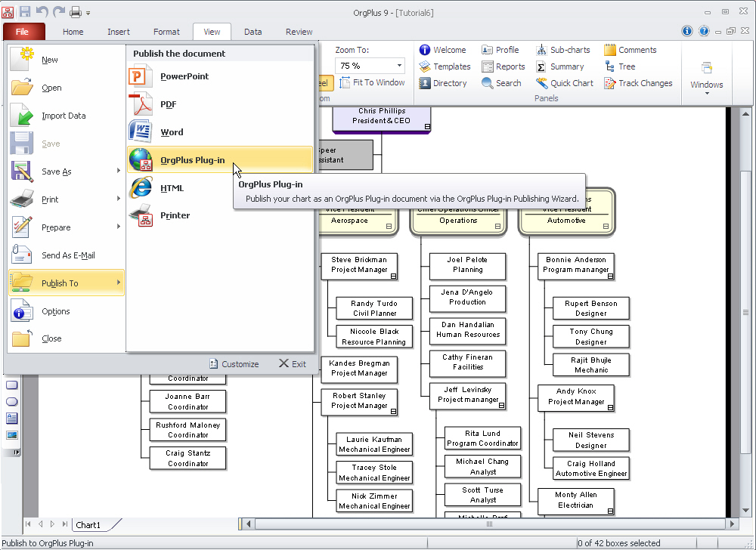The width and height of the screenshot is (756, 550).
Task: Switch to the Format tab
Action: [x=166, y=32]
